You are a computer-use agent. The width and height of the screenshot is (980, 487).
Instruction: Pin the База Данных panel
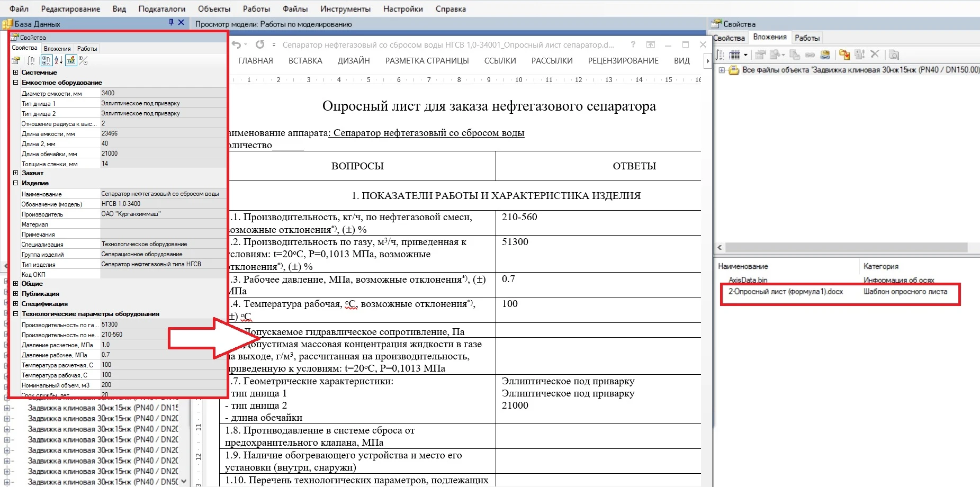(x=171, y=22)
